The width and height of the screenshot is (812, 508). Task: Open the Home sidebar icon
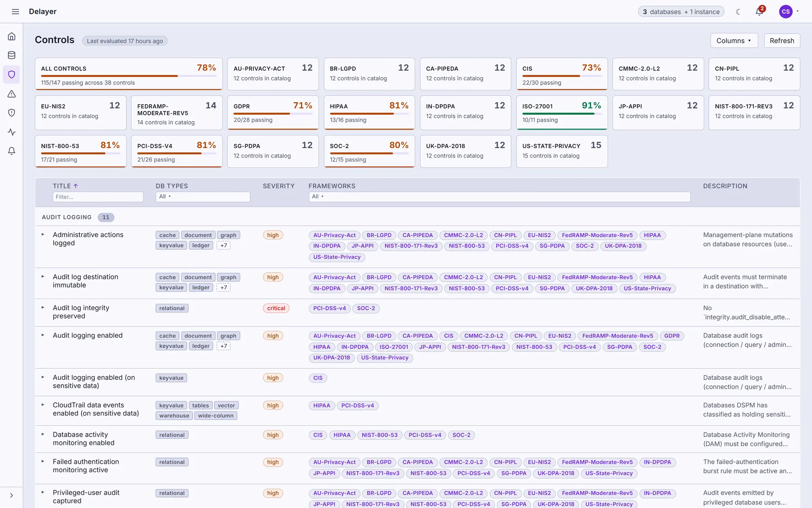[12, 37]
